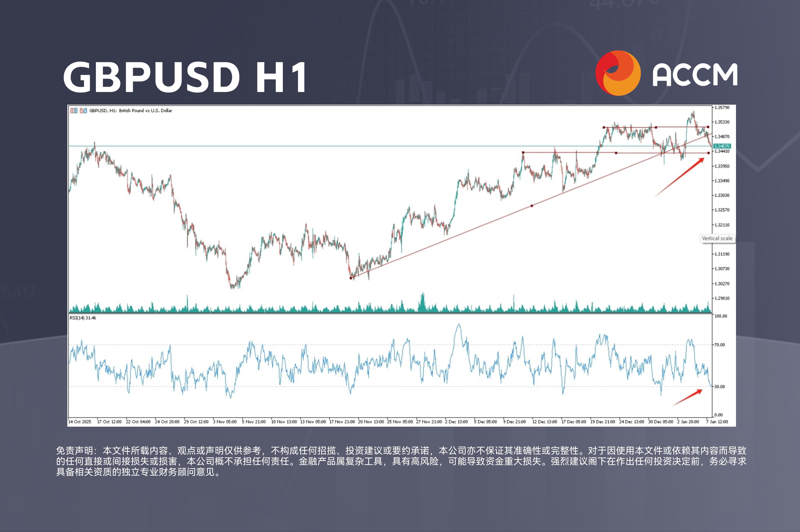Screen dimensions: 800x532
Task: Select upper resistance line right end anchor
Action: [708, 127]
